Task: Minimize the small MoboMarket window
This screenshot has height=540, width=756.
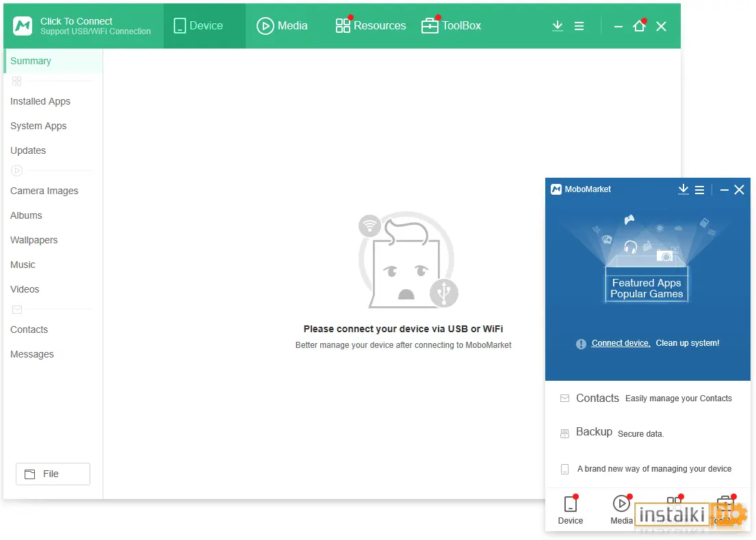Action: [x=724, y=190]
